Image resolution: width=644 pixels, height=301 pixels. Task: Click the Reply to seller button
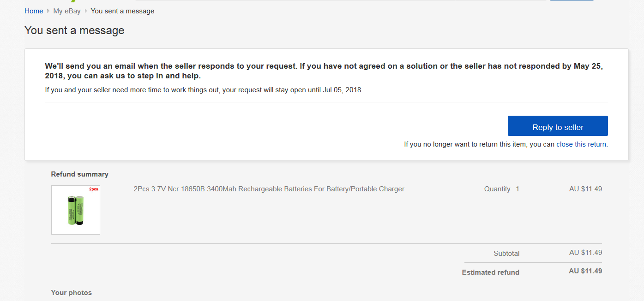pos(558,126)
